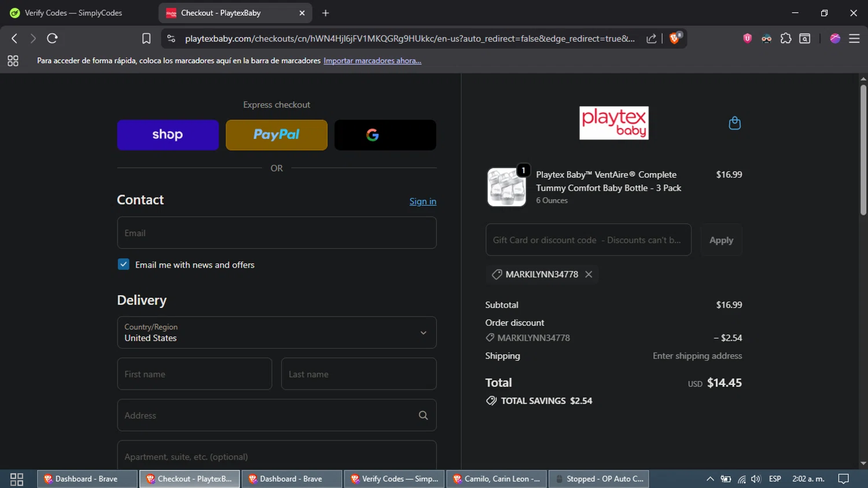Open the bookmarks bar apps grid icon
This screenshot has width=868, height=488.
coord(13,61)
